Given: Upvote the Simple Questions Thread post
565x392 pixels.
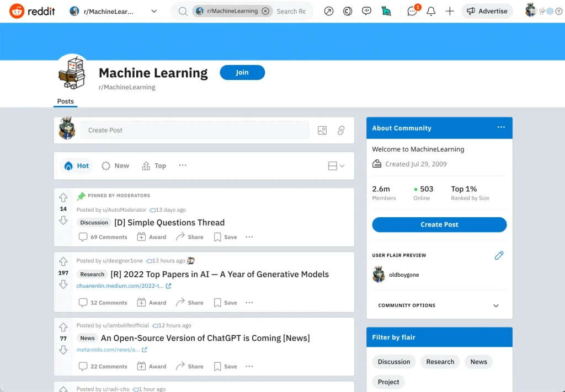Looking at the screenshot, I should 63,197.
